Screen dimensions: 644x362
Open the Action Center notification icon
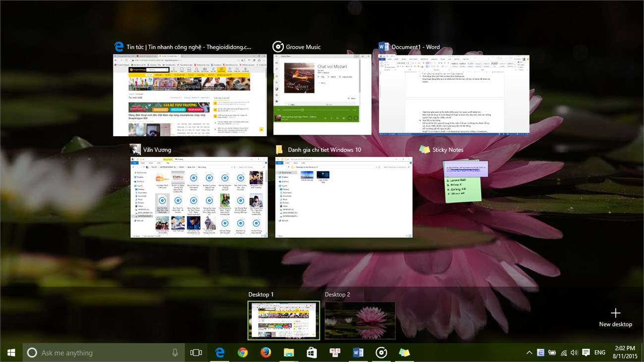coord(587,353)
